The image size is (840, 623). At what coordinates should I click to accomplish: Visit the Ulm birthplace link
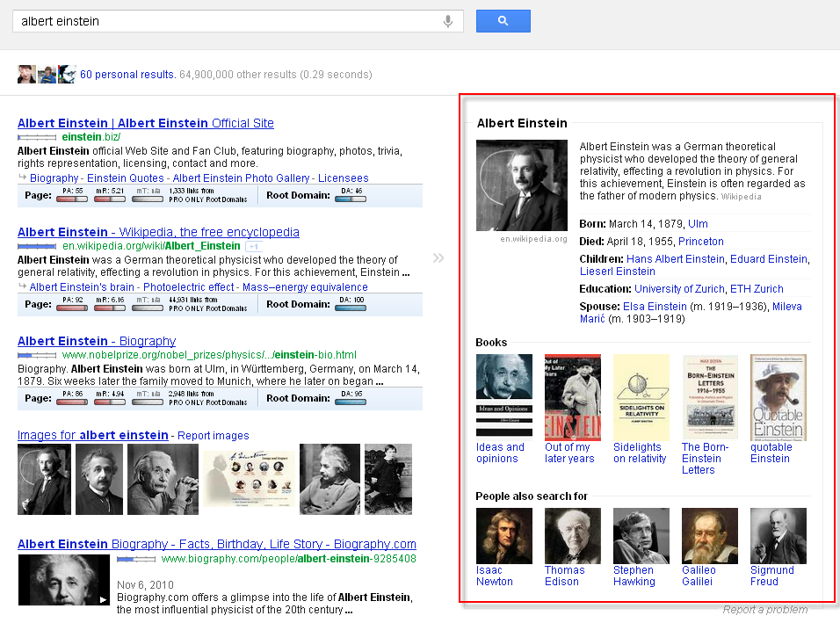pyautogui.click(x=698, y=224)
